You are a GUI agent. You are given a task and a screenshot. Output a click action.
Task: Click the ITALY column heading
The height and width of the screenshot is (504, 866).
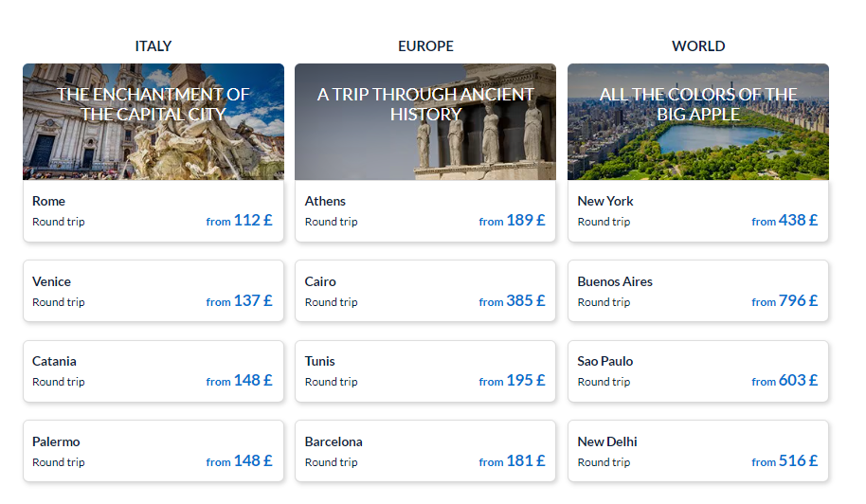point(153,45)
